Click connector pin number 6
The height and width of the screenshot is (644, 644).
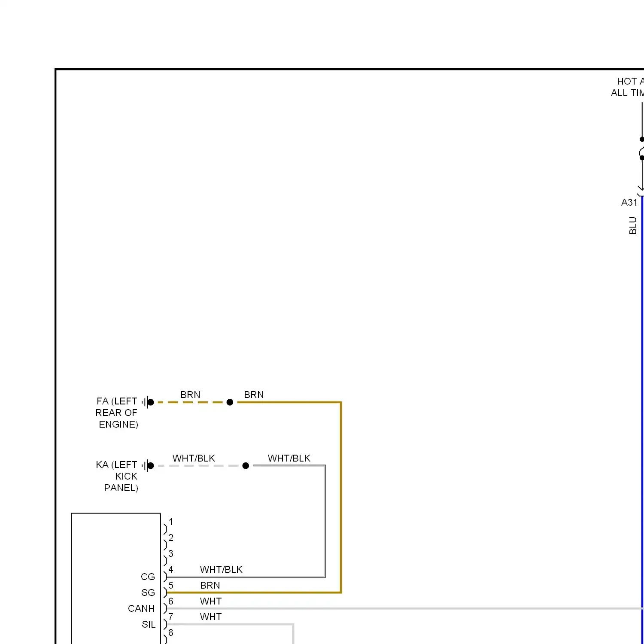[x=171, y=601]
